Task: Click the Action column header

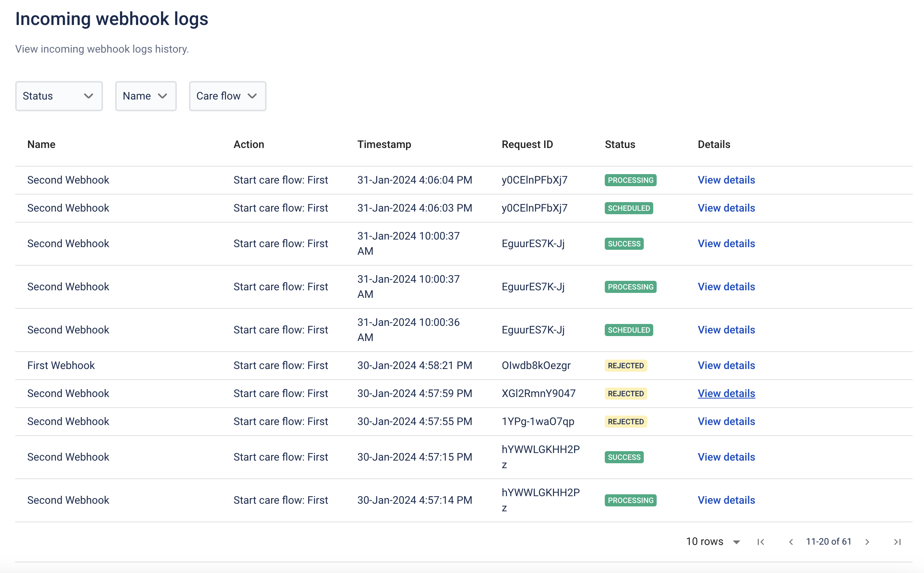Action: 249,145
